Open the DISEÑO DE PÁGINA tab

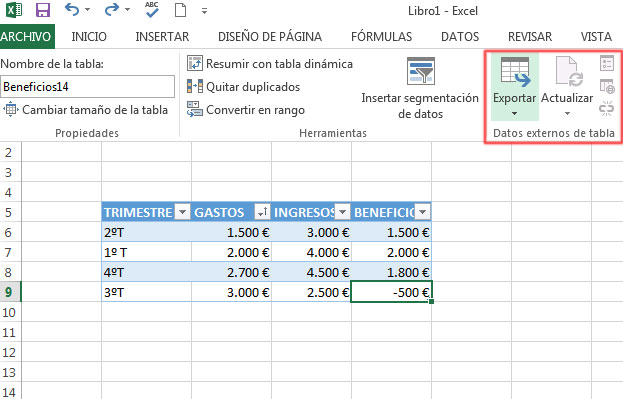click(x=270, y=37)
